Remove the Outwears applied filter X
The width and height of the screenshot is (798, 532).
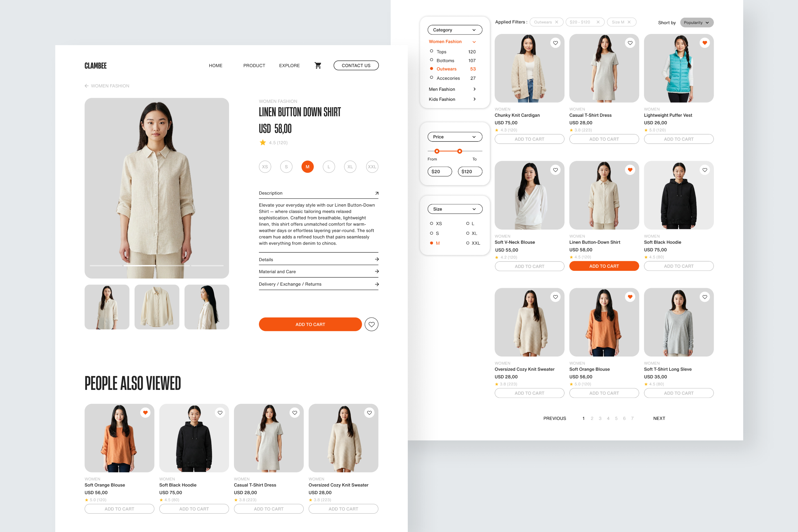557,22
